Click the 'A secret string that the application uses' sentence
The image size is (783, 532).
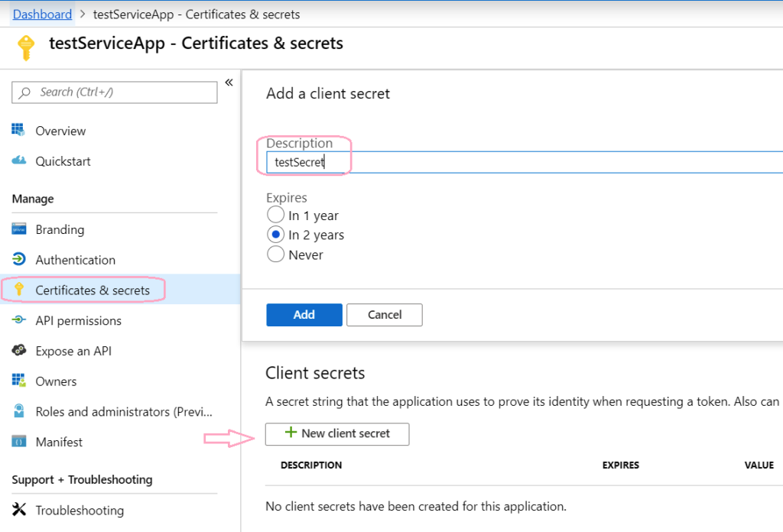pos(522,402)
